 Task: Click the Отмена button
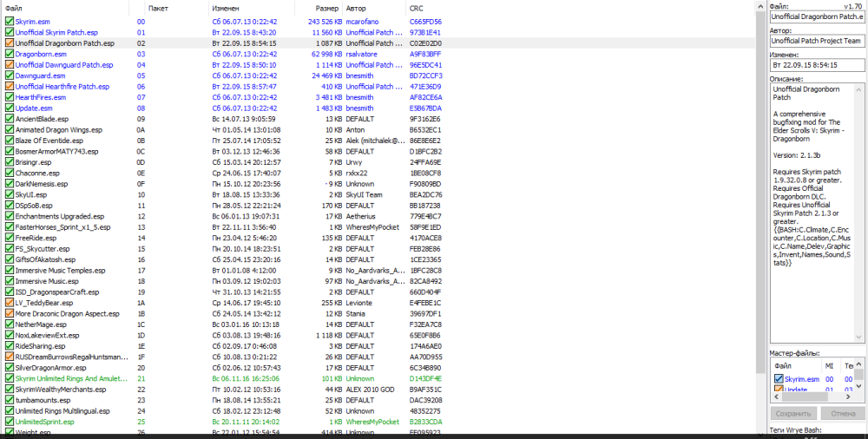click(x=843, y=414)
